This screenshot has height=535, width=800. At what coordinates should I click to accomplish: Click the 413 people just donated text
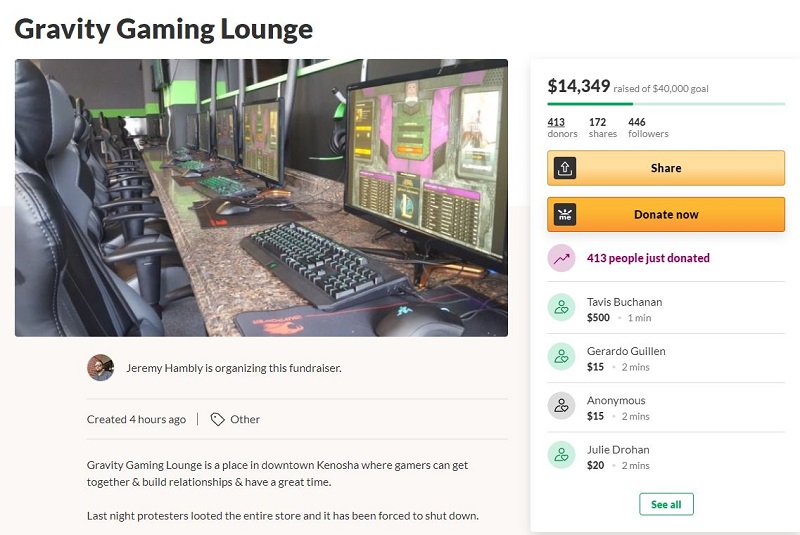tap(648, 258)
